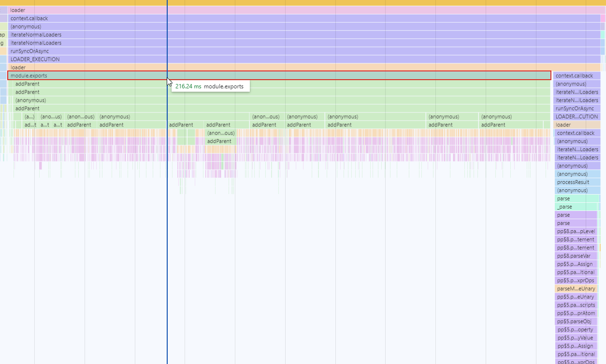Select the highlighted module.exports frame

point(193,75)
